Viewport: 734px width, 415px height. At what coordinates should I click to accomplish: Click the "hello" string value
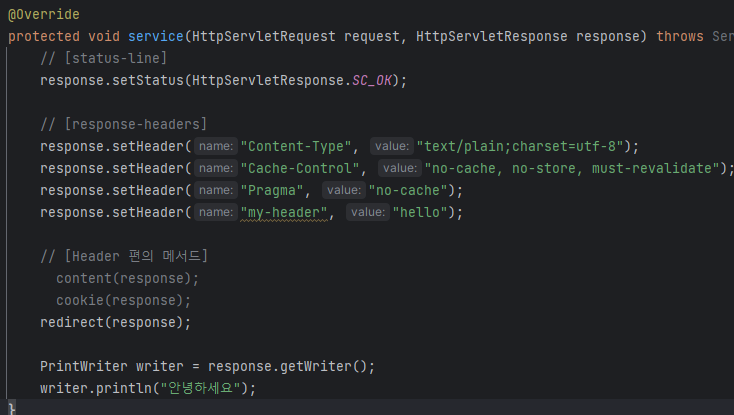click(420, 212)
